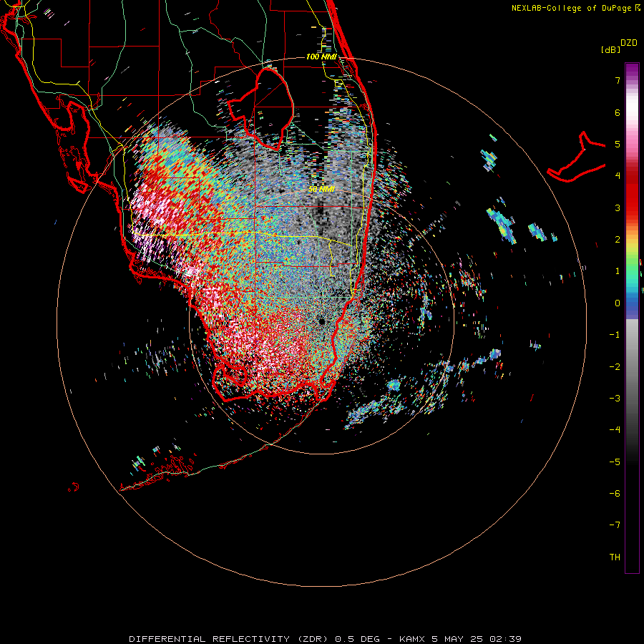Click the '5' value on the color scale
This screenshot has height=644, width=644.
point(618,144)
